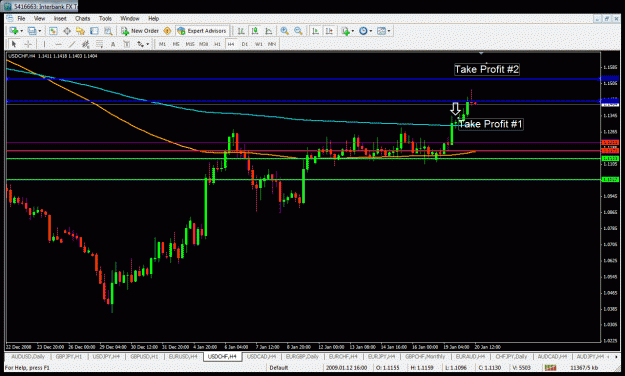
Task: Launch MetaEditor from the toolbar
Action: [x=167, y=31]
